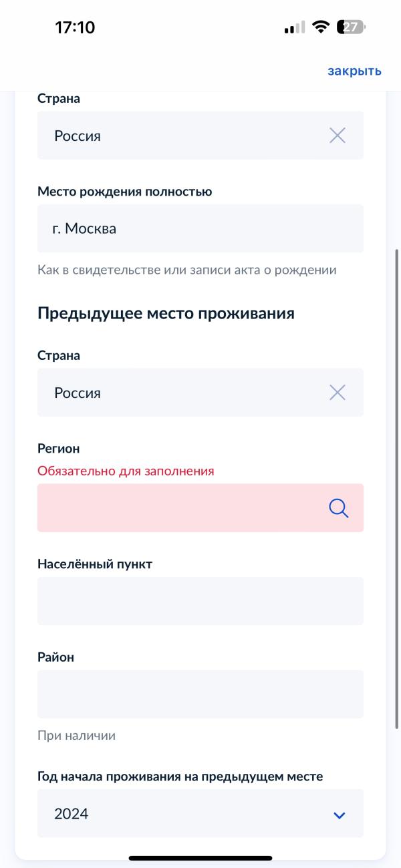Viewport: 401px width, 868px height.
Task: Focus the Район input field
Action: (200, 694)
